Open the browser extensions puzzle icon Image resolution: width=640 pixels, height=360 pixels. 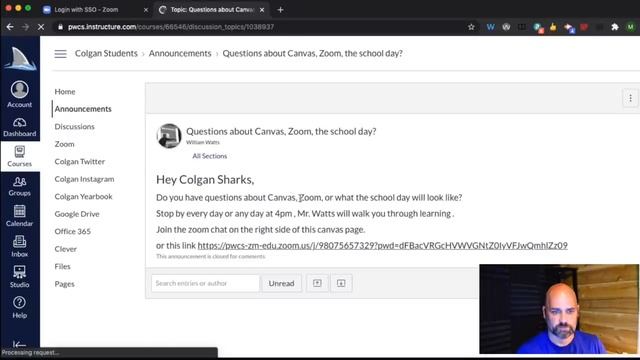click(x=615, y=27)
